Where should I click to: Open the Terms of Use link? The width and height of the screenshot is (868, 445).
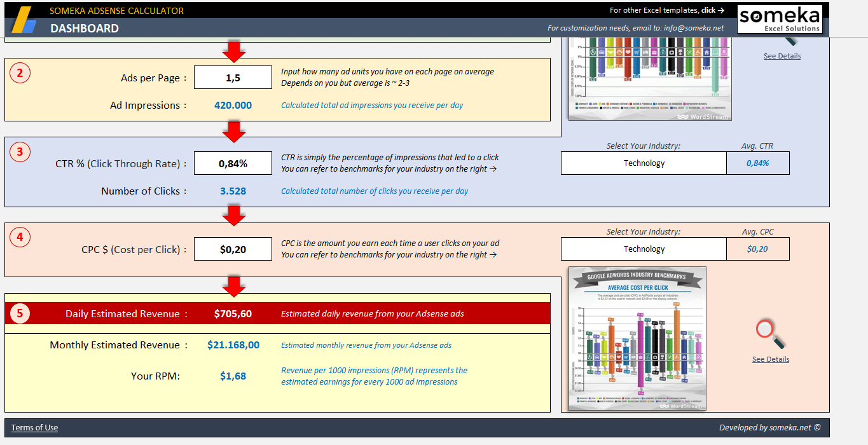pos(34,428)
